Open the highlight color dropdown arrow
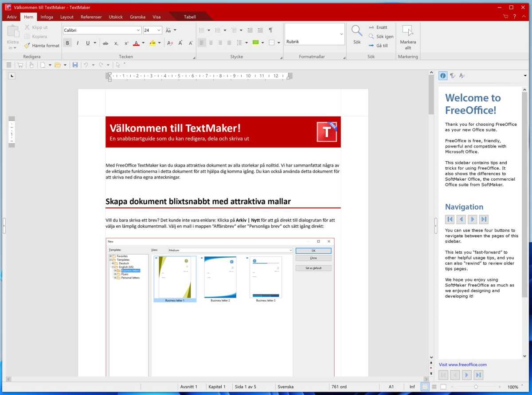Viewport: 532px width, 395px height. coord(160,43)
